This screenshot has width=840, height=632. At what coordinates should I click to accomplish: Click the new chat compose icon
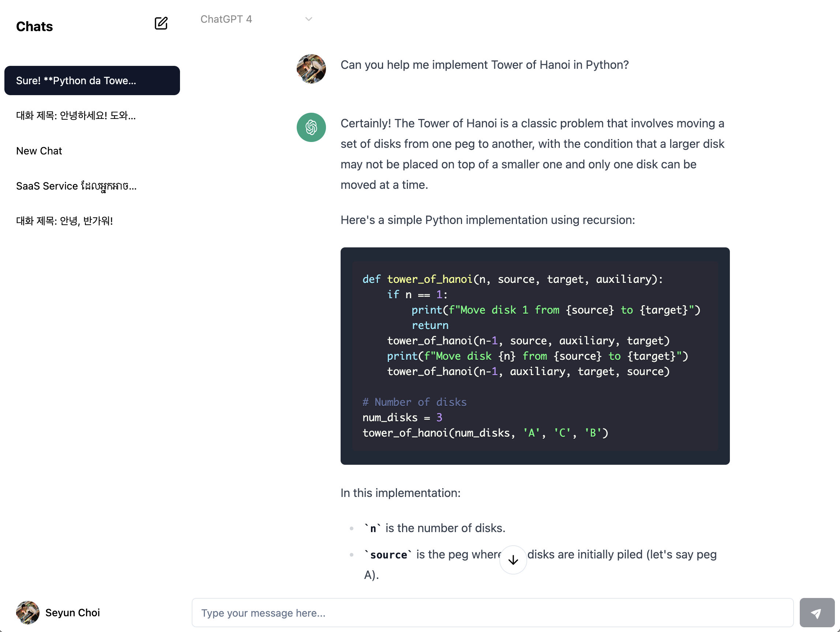[161, 23]
